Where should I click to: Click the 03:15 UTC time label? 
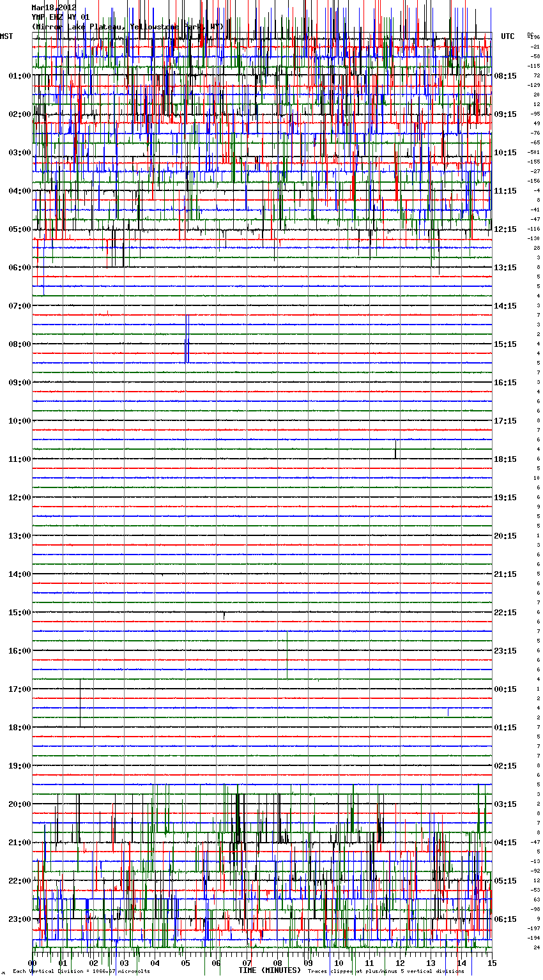point(505,804)
